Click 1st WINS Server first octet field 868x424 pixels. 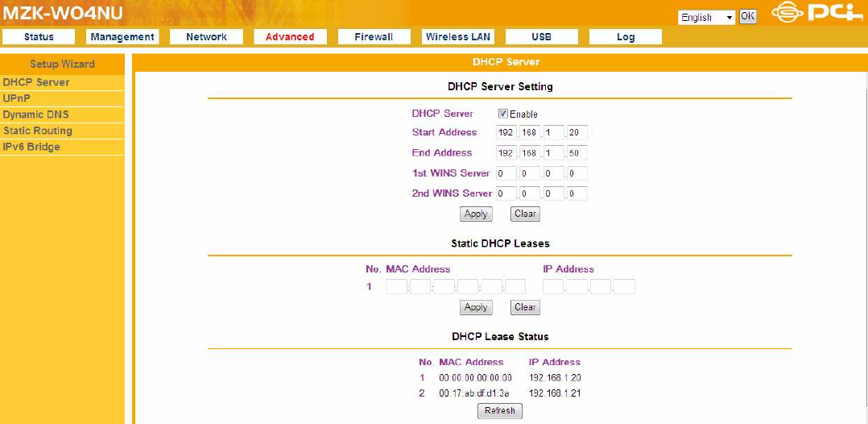[506, 173]
